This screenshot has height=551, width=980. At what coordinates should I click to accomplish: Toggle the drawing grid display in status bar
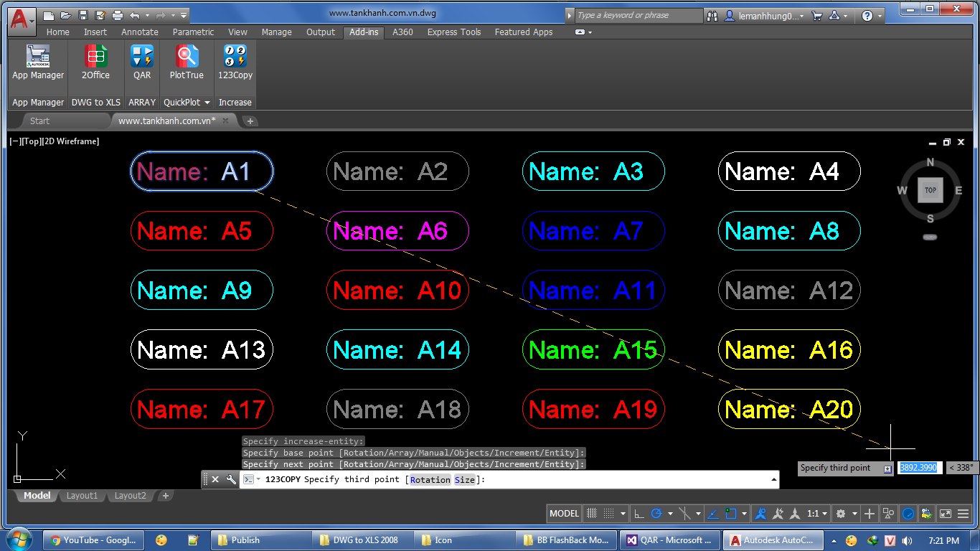592,514
